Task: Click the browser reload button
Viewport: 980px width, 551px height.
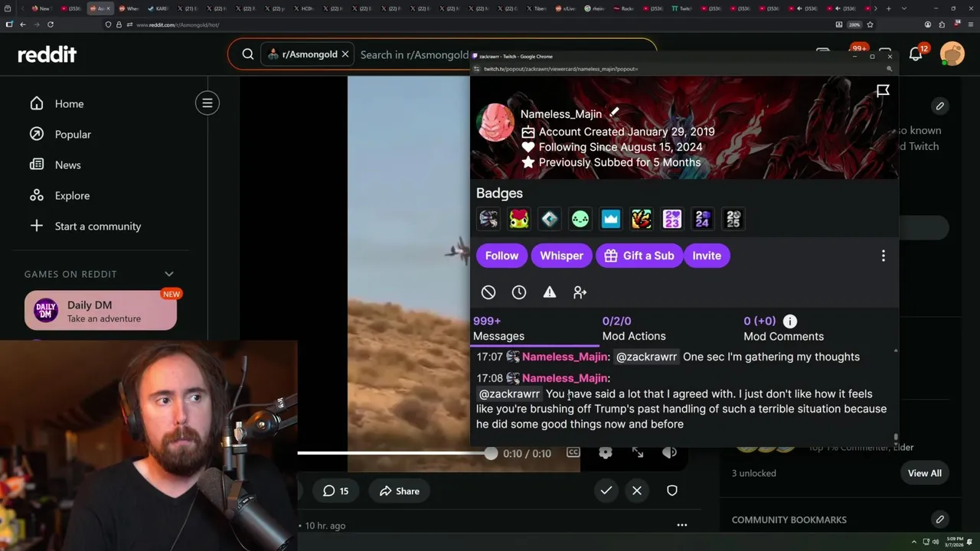Action: (x=50, y=24)
